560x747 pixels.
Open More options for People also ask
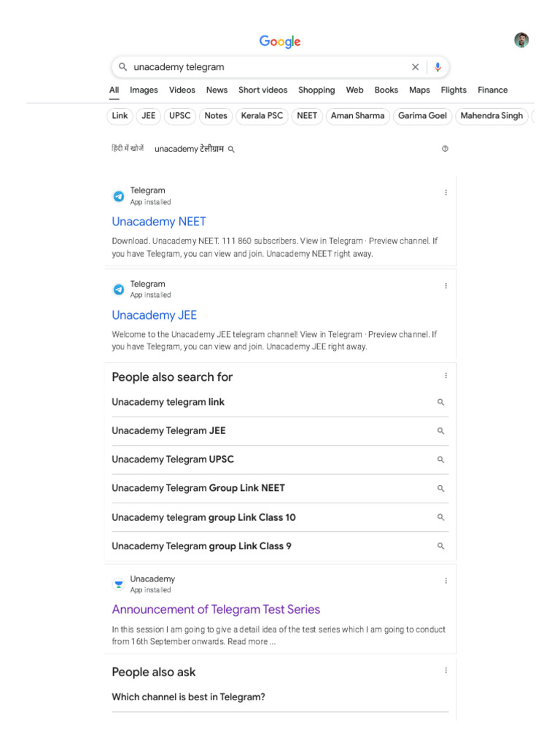446,670
